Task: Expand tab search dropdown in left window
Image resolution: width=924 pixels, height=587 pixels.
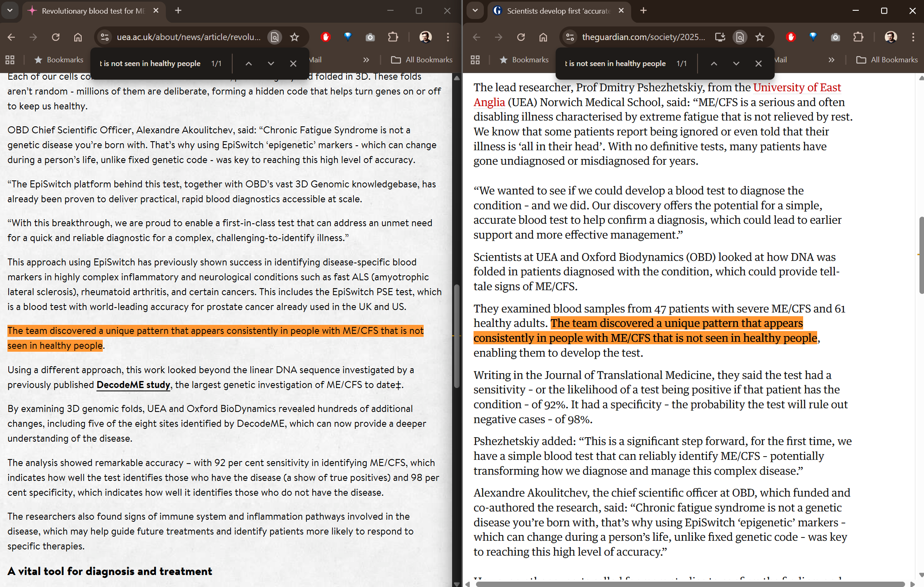Action: [x=10, y=11]
